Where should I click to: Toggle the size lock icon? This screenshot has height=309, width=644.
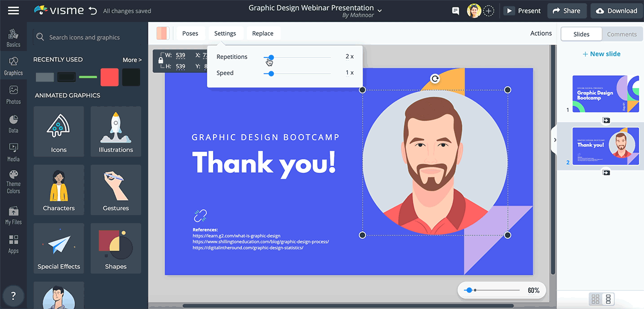pos(160,61)
